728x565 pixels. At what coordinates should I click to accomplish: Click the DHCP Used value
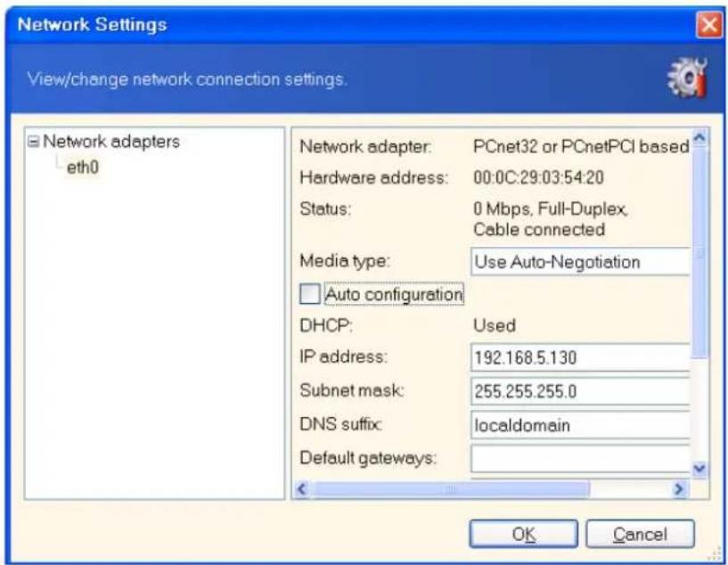pos(495,325)
